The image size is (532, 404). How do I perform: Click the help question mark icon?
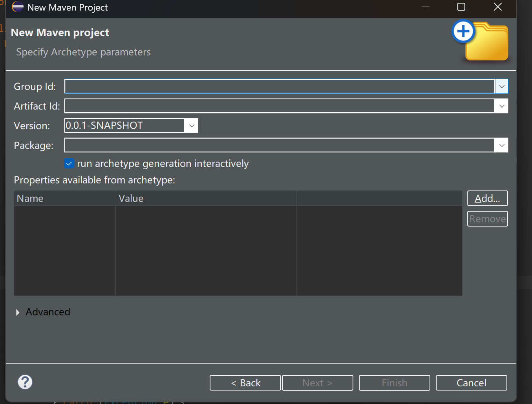click(x=25, y=382)
